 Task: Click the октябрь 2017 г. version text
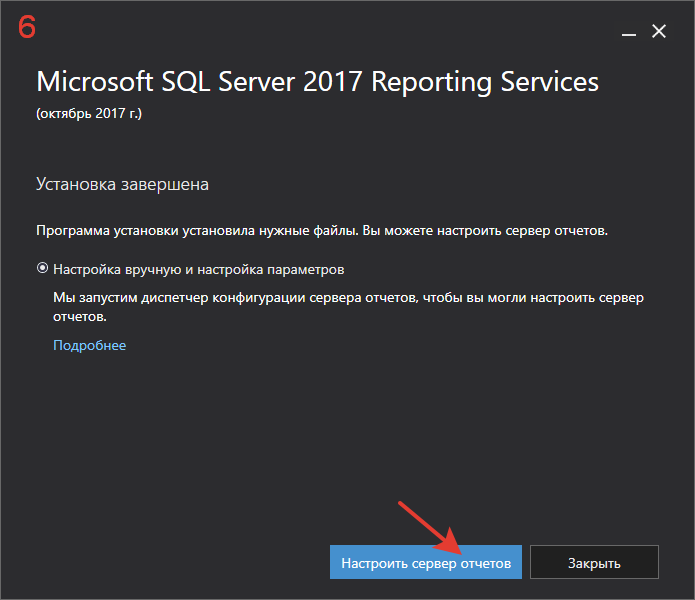[89, 113]
